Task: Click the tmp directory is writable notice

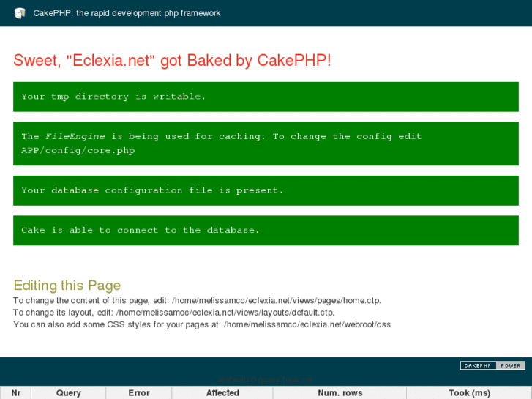Action: [x=266, y=97]
